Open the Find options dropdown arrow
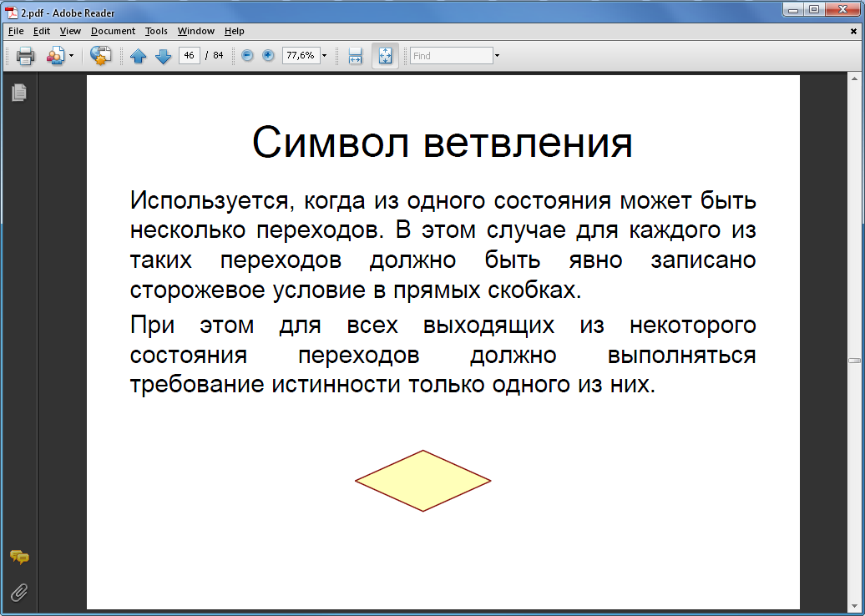The height and width of the screenshot is (616, 865). point(497,56)
